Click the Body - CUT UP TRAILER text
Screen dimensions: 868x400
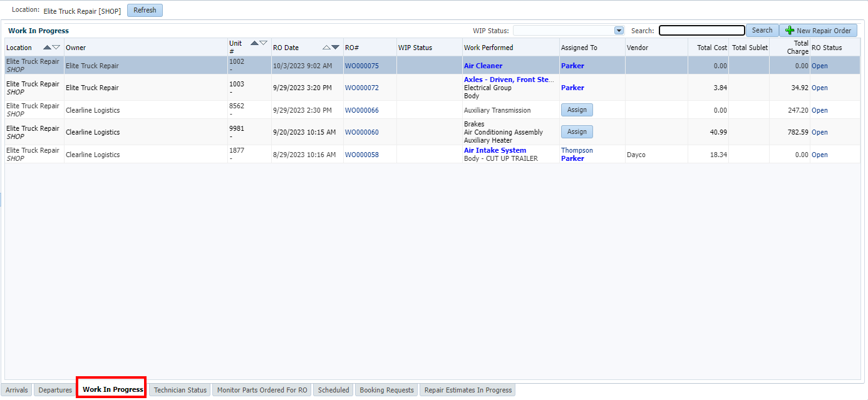pyautogui.click(x=502, y=158)
